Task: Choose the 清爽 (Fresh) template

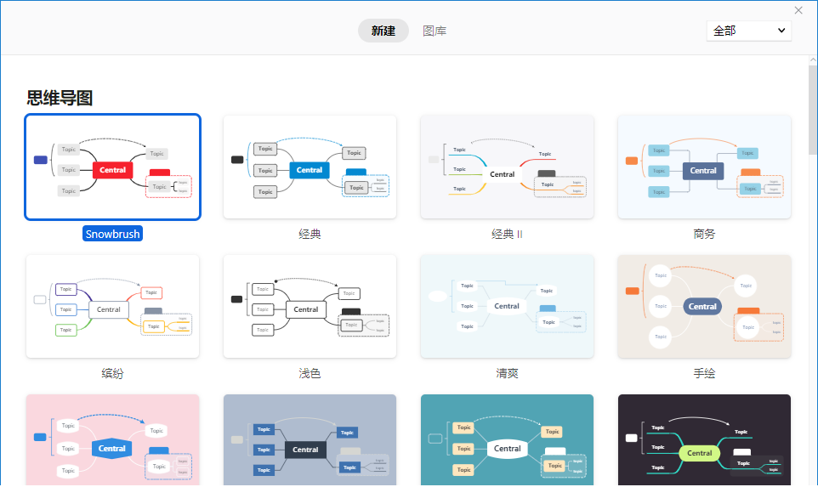Action: tap(507, 306)
